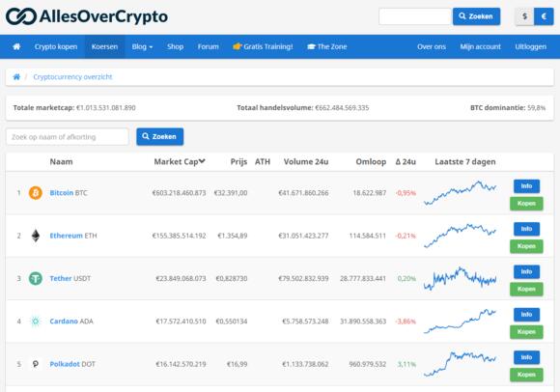The image size is (560, 392).
Task: Click Cardano change -3,86%
Action: [x=406, y=322]
